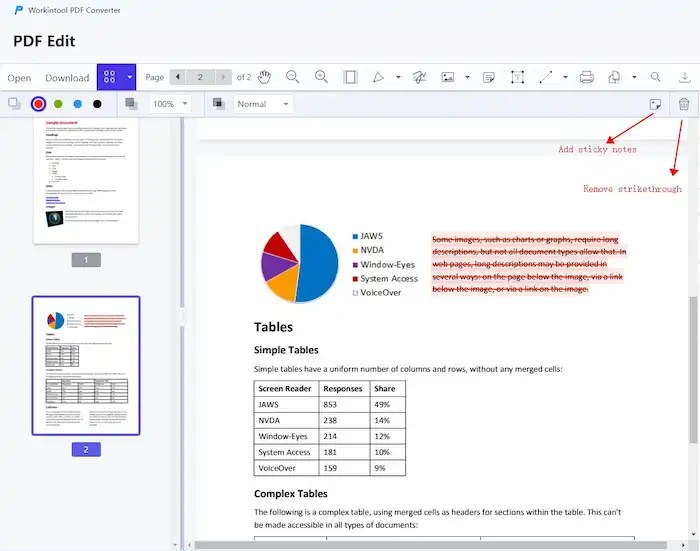Click the transparent color square icon
The width and height of the screenshot is (700, 551).
pyautogui.click(x=14, y=104)
